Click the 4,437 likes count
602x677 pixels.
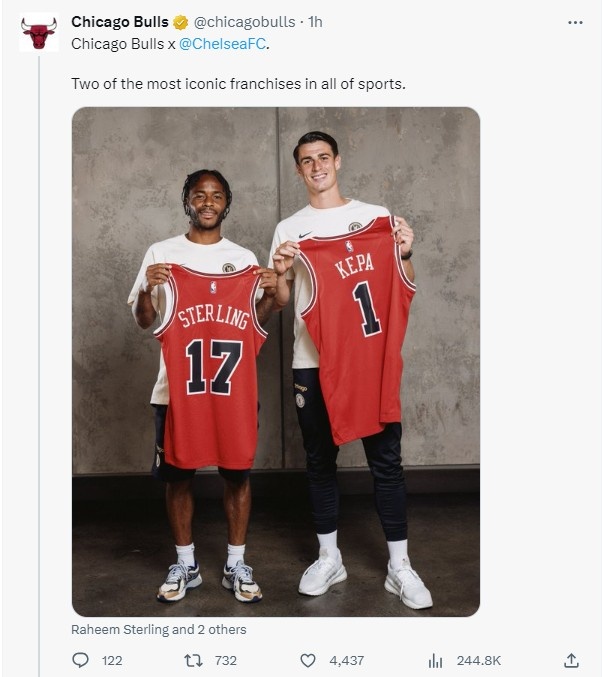pos(346,660)
